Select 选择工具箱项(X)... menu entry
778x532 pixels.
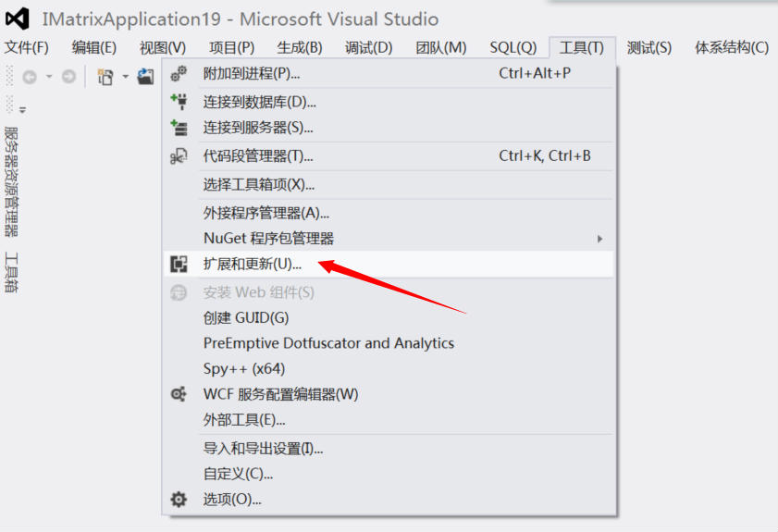[x=389, y=185]
